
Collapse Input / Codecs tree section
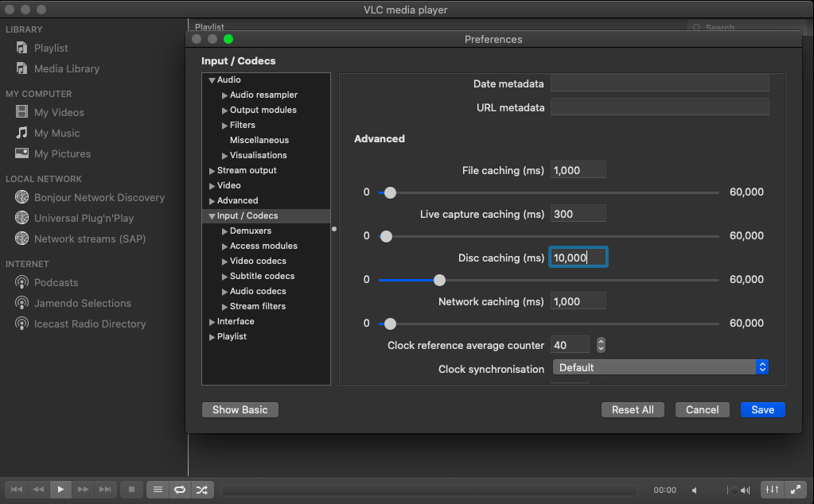coord(212,216)
